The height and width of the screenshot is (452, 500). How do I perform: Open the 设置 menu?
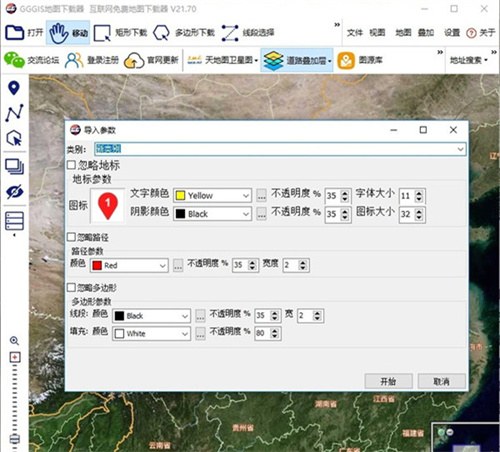(452, 33)
